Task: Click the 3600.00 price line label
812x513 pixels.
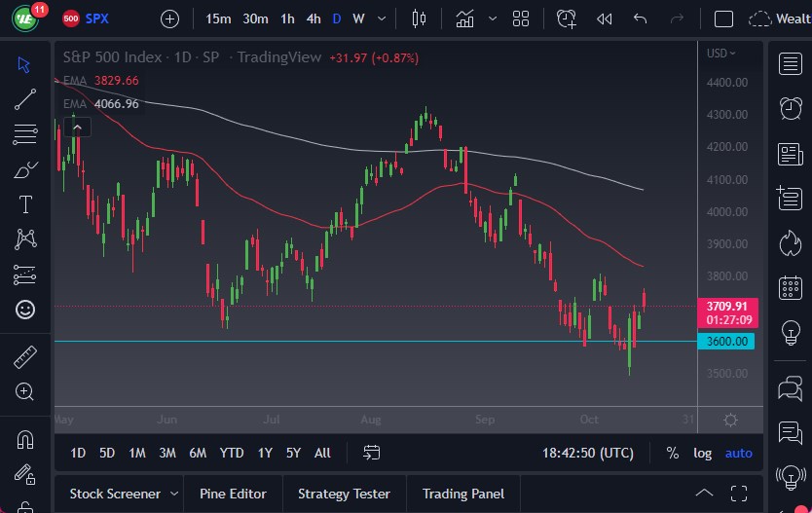Action: [726, 342]
